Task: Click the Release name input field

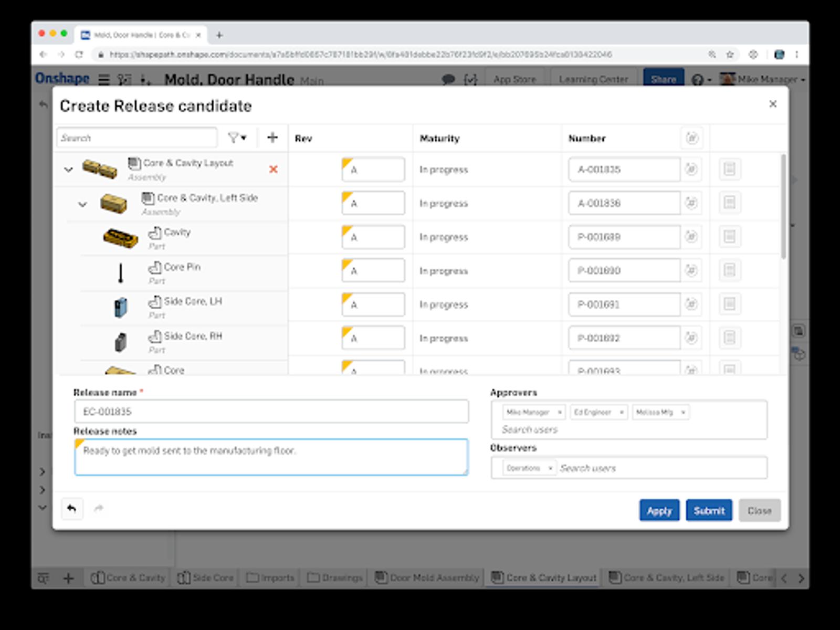Action: 271,412
